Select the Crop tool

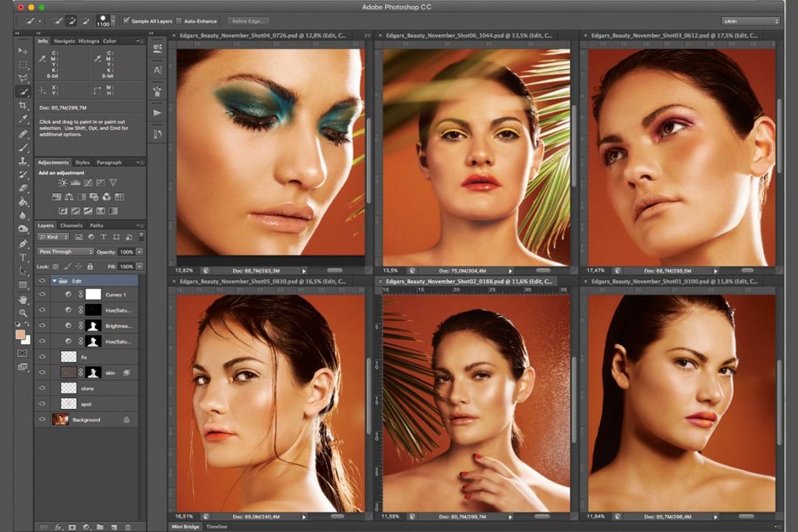(x=23, y=105)
